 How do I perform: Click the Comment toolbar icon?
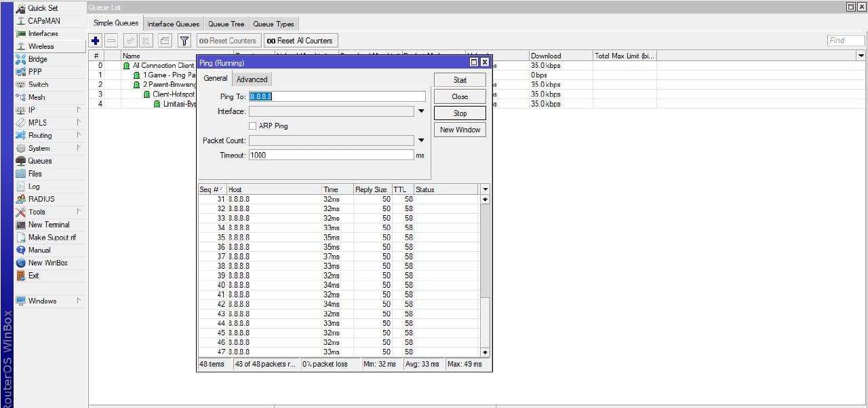pyautogui.click(x=165, y=41)
